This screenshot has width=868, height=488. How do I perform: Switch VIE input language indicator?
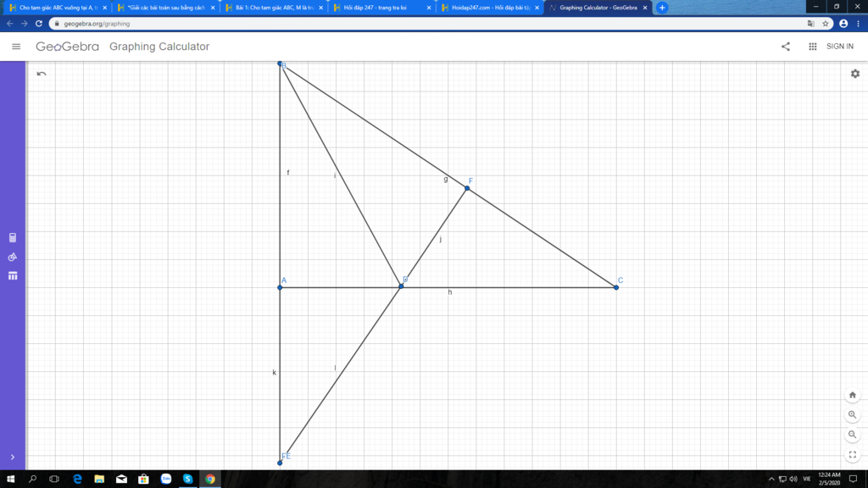click(x=807, y=480)
